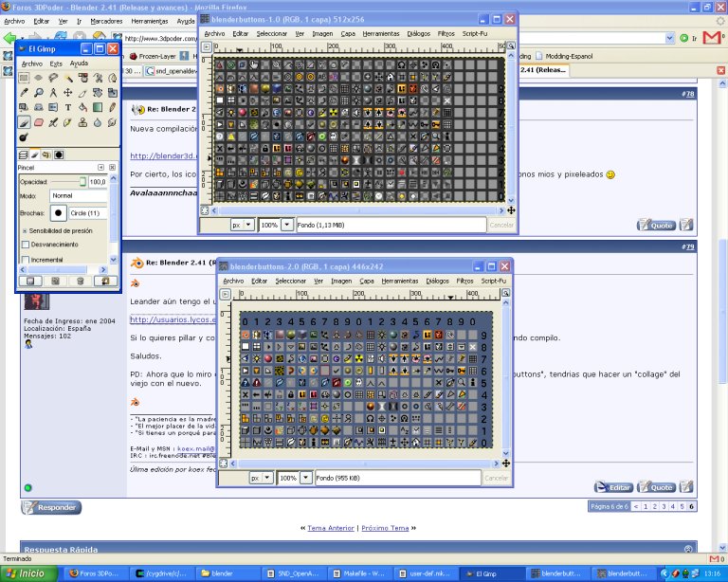Switch to the Layers tab in toolbox dock

pyautogui.click(x=23, y=155)
